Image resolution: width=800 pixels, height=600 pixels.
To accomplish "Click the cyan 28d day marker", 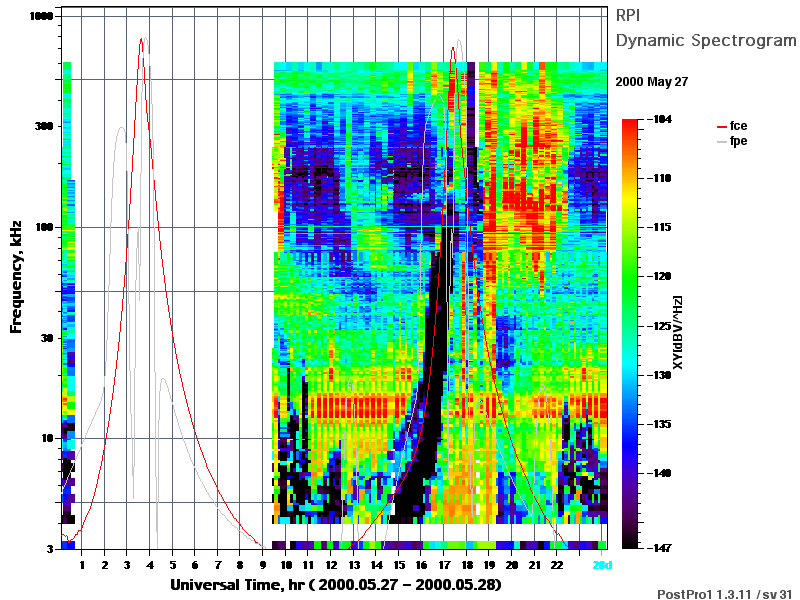I will coord(602,565).
